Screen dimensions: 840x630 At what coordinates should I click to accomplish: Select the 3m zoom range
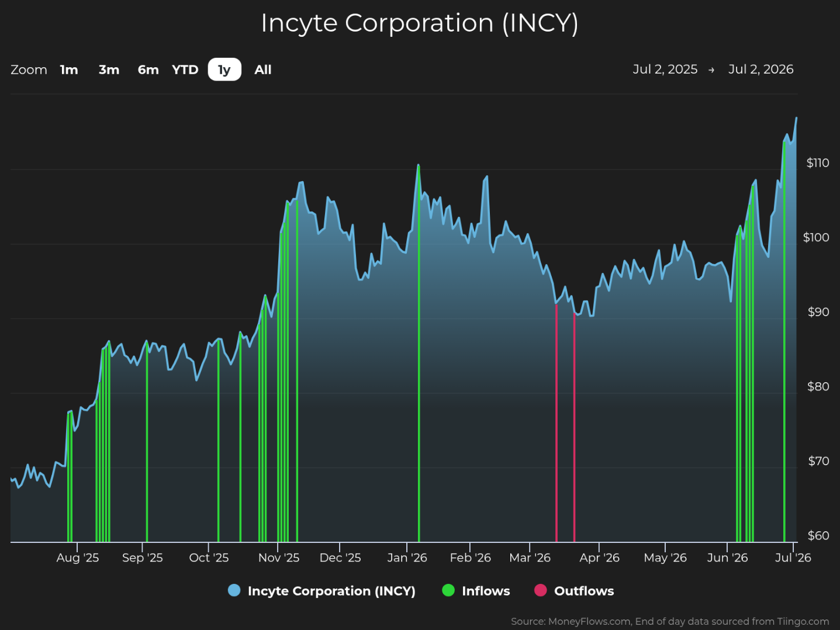tap(109, 70)
